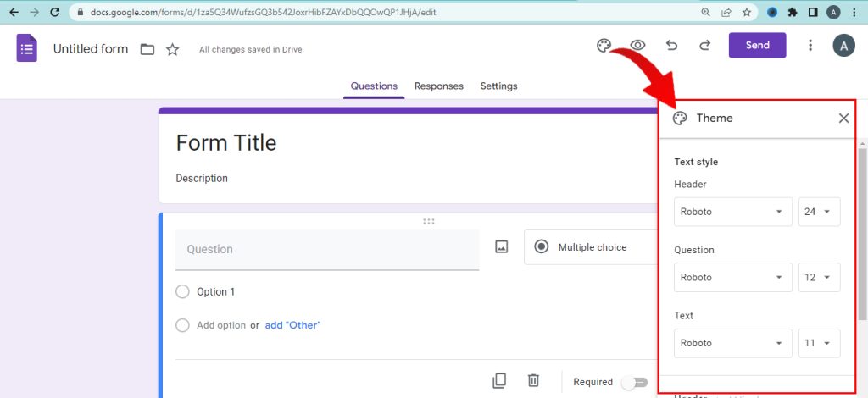The width and height of the screenshot is (868, 398).
Task: Switch to the Responses tab
Action: pyautogui.click(x=438, y=86)
